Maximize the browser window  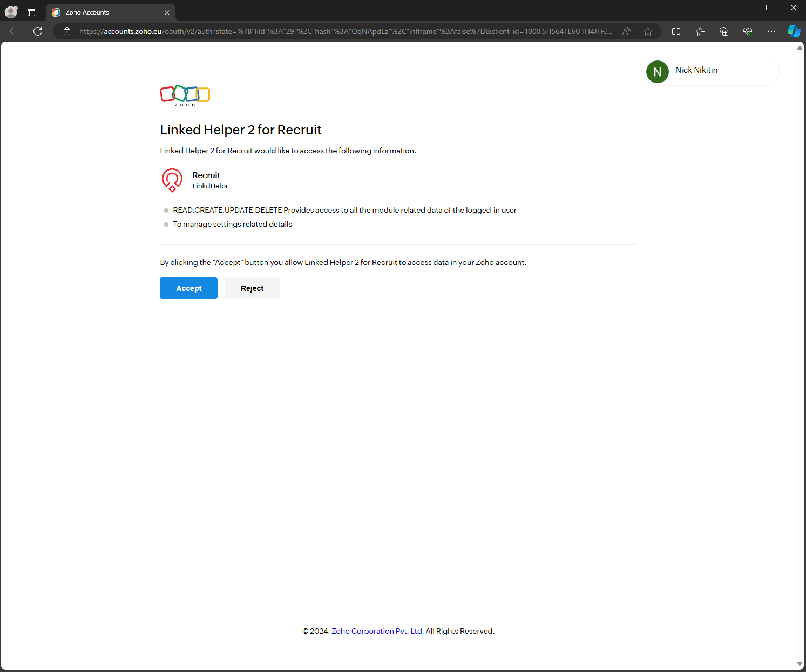769,8
